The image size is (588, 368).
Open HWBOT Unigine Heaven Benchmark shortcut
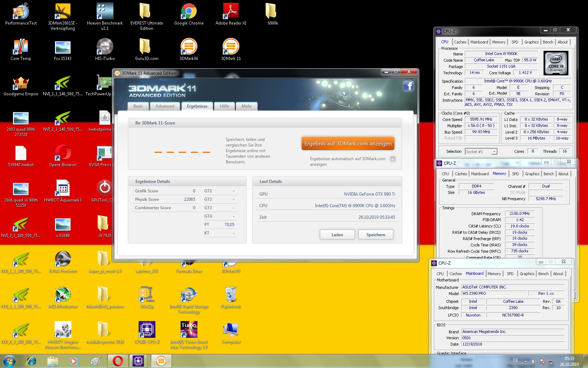coord(63,335)
